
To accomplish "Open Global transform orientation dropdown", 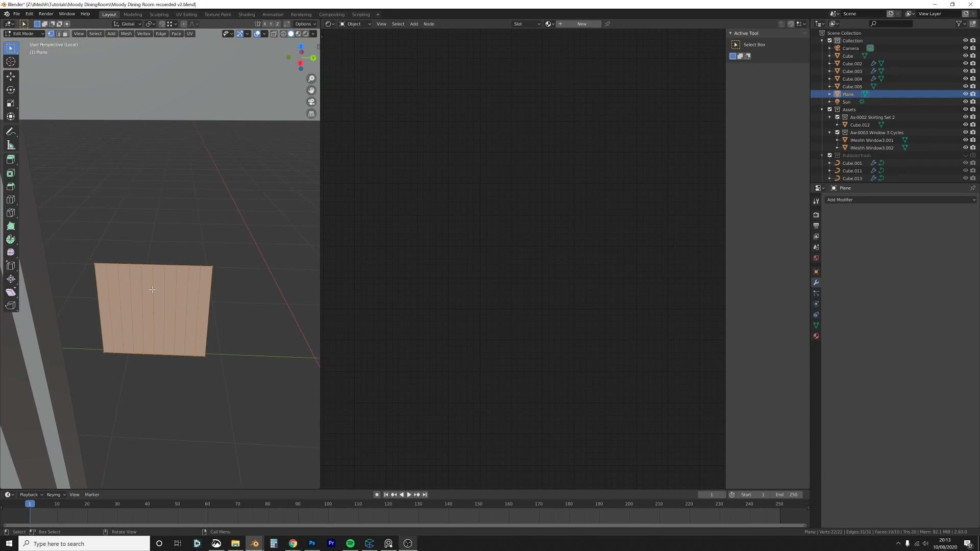I will point(127,24).
